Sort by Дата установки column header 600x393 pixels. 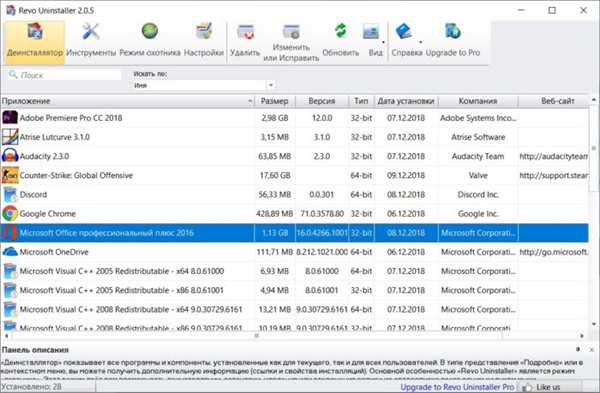click(406, 101)
